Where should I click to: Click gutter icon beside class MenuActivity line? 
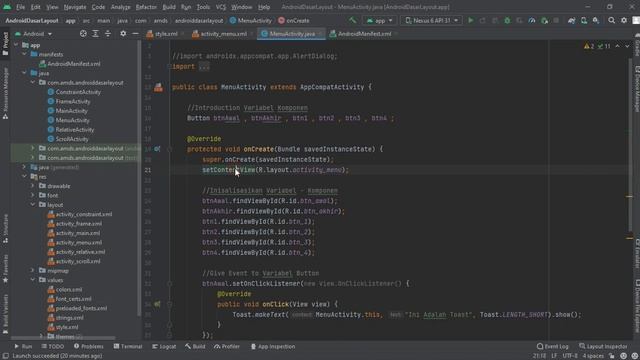[158, 87]
